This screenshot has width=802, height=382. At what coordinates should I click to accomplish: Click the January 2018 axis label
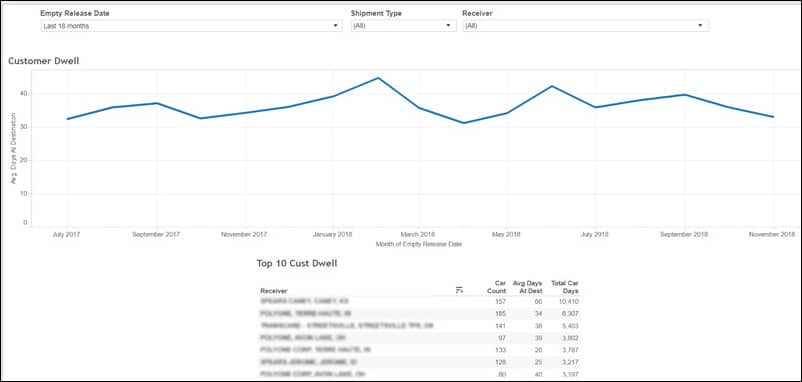(332, 234)
